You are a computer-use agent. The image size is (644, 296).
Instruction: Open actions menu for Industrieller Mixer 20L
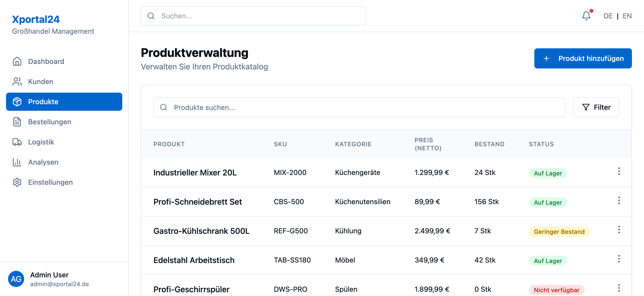tap(619, 171)
